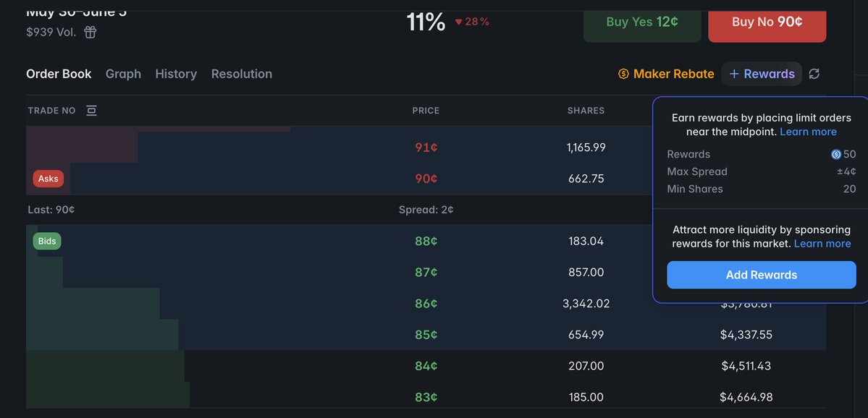This screenshot has width=868, height=418.
Task: Toggle the Trade No layout icon
Action: [91, 111]
